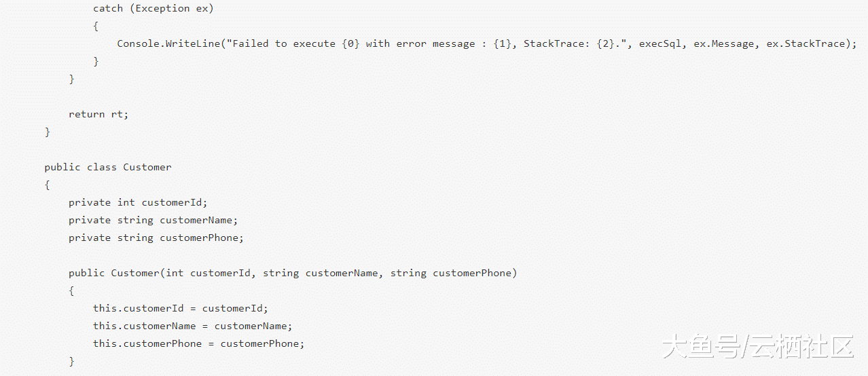The width and height of the screenshot is (868, 376).
Task: Click the 'string customerPhone' constructor parameter
Action: coord(451,273)
